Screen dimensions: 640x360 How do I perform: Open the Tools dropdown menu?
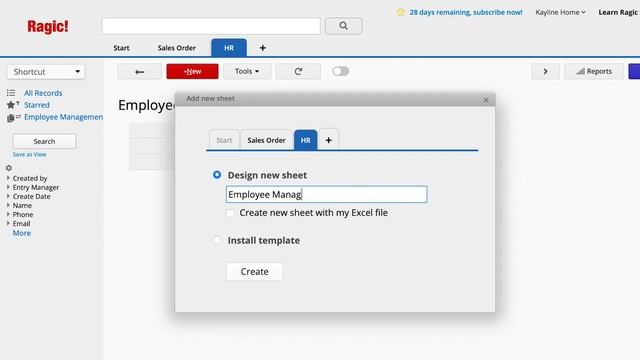coord(247,71)
